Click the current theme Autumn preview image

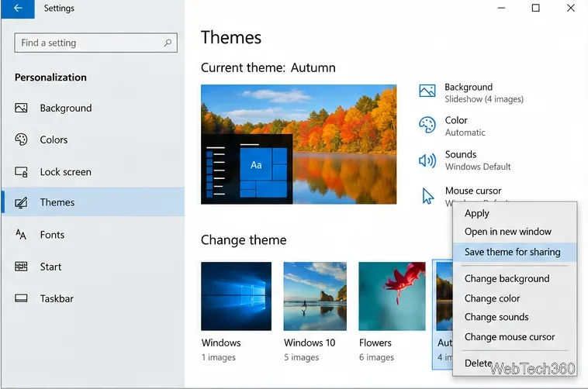point(299,144)
